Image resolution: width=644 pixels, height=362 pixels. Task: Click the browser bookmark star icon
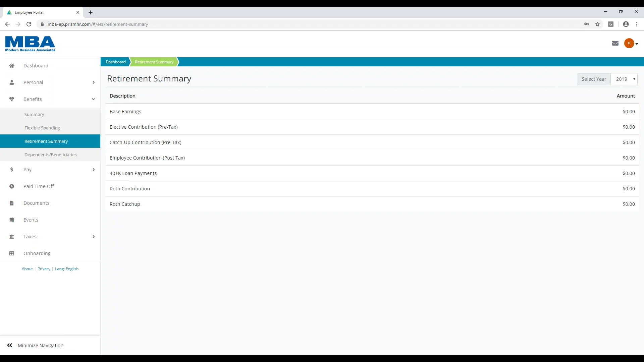click(x=598, y=24)
